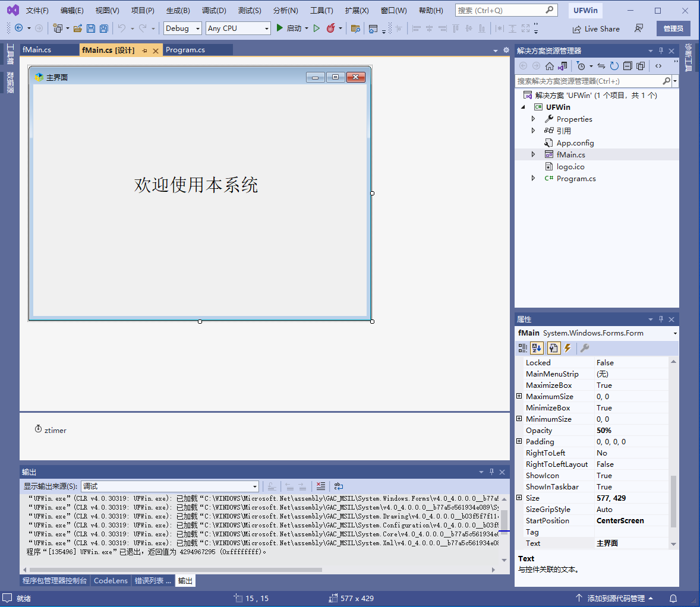Toggle pin on fMain.cs design tab
This screenshot has height=607, width=700.
click(x=144, y=51)
